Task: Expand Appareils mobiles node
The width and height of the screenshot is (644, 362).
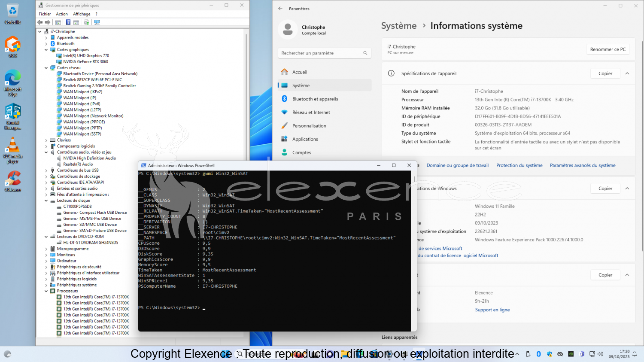Action: 46,38
